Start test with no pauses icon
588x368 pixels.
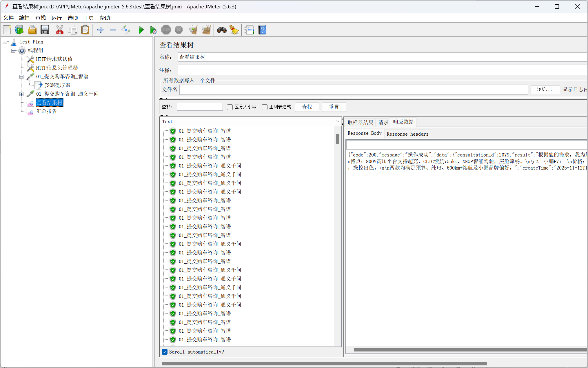(153, 30)
